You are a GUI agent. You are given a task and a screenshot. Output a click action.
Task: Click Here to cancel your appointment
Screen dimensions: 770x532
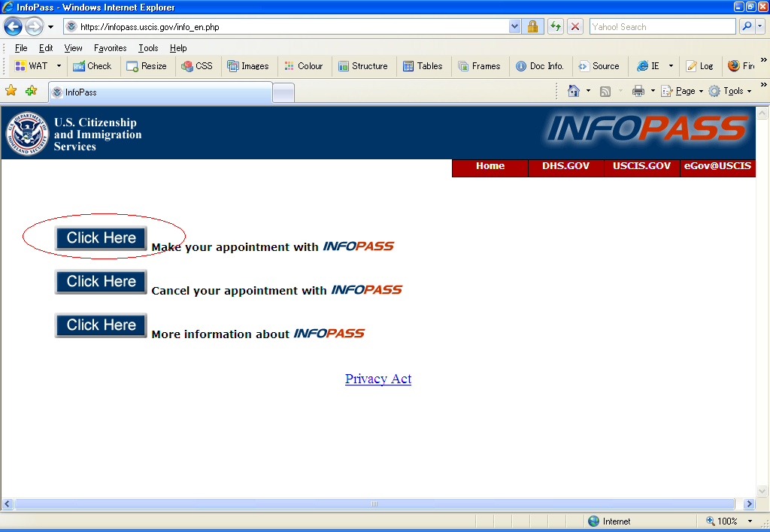[x=102, y=282]
